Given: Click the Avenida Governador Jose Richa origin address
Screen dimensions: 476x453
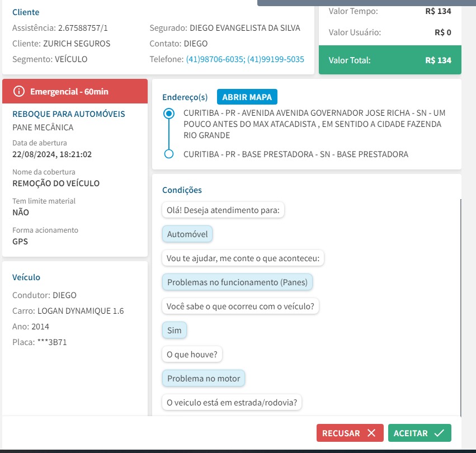Looking at the screenshot, I should coord(314,124).
